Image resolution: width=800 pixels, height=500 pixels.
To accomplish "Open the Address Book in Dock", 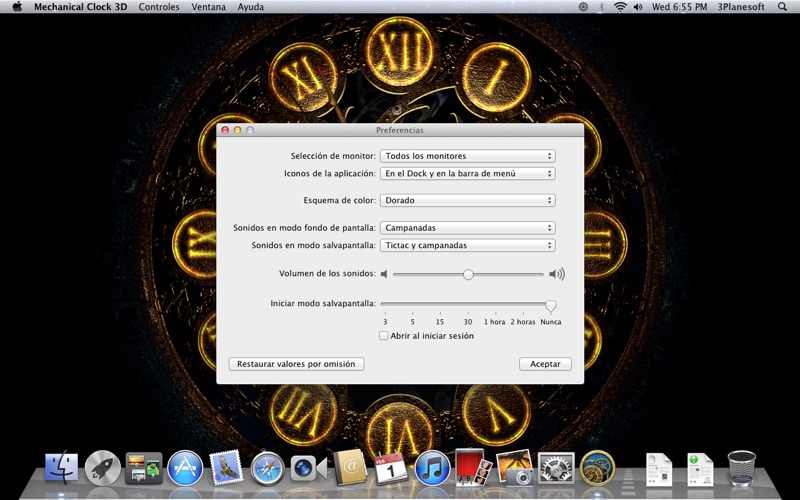I will tap(350, 467).
